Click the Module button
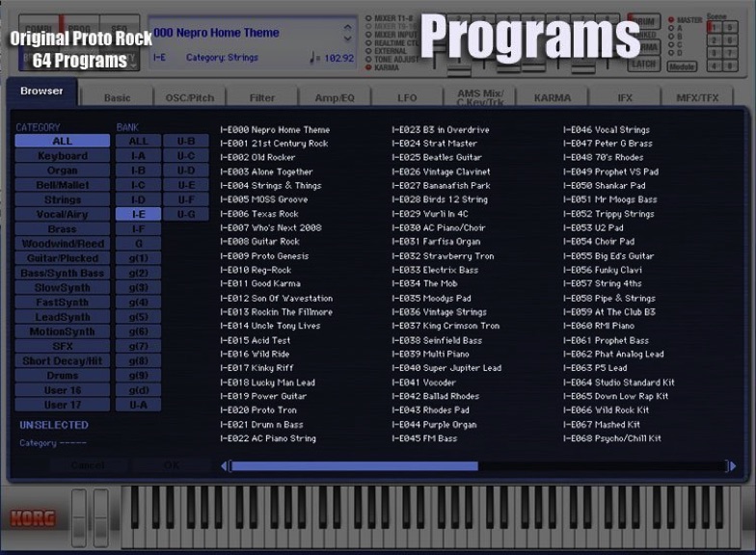The image size is (756, 555). pyautogui.click(x=682, y=66)
